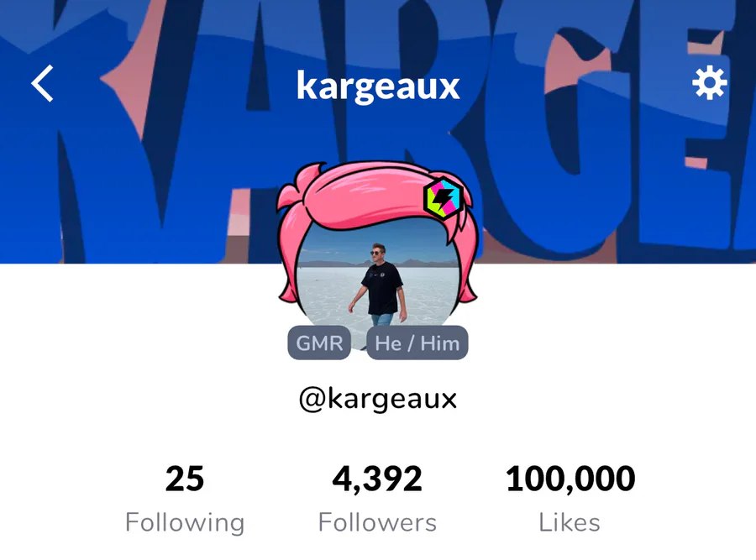Open the Likes label
Screen dimensions: 756x560
pos(570,522)
